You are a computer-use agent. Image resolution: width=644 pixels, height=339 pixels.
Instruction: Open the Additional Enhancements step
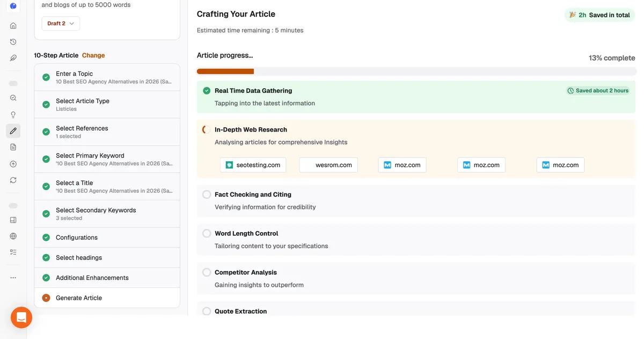[107, 278]
